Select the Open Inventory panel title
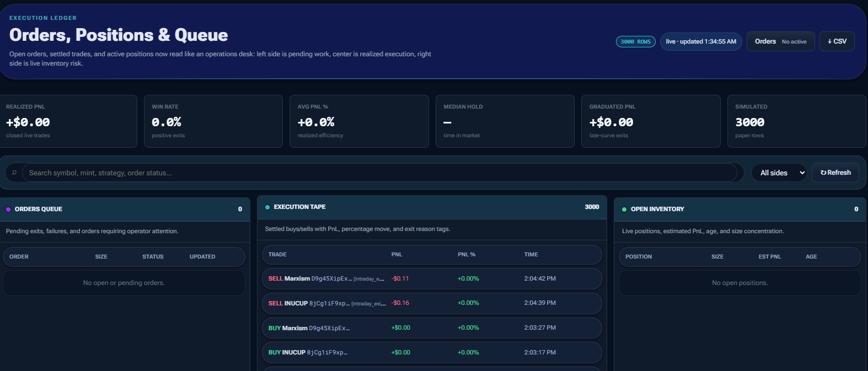Screen dimensions: 868x371 click(x=657, y=209)
